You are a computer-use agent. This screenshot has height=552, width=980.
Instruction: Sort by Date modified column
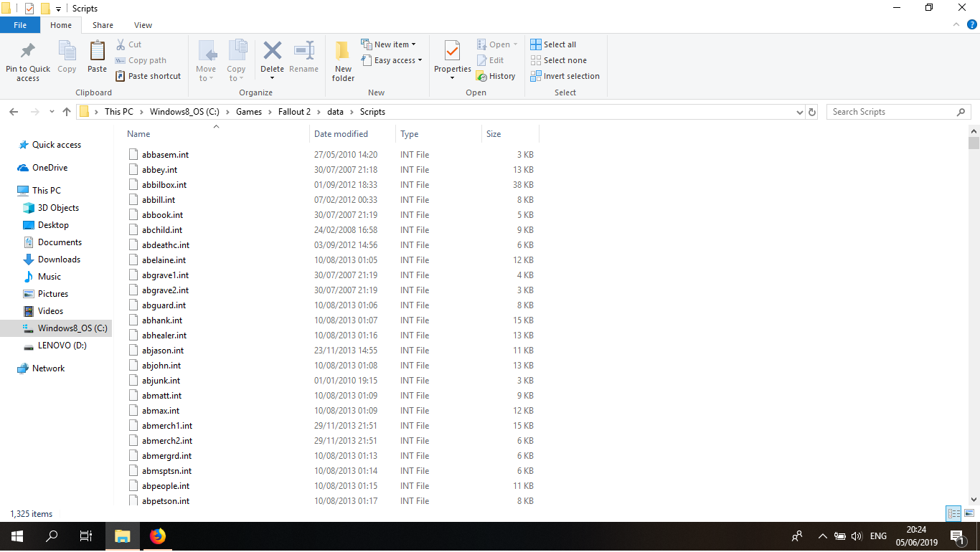tap(341, 134)
